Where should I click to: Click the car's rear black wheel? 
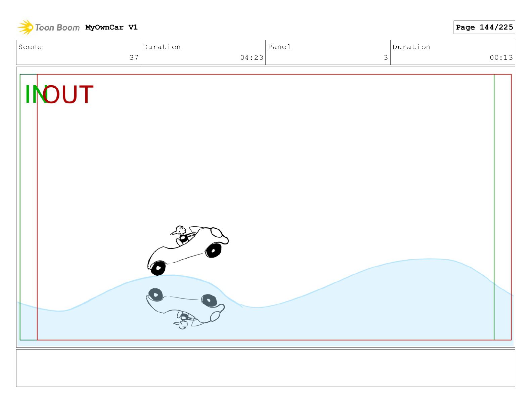(158, 268)
